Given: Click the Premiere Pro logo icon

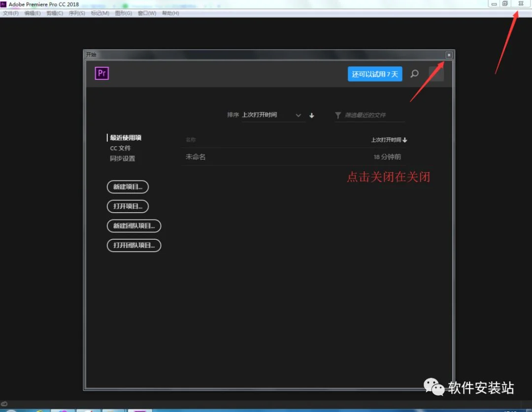Looking at the screenshot, I should (x=102, y=73).
